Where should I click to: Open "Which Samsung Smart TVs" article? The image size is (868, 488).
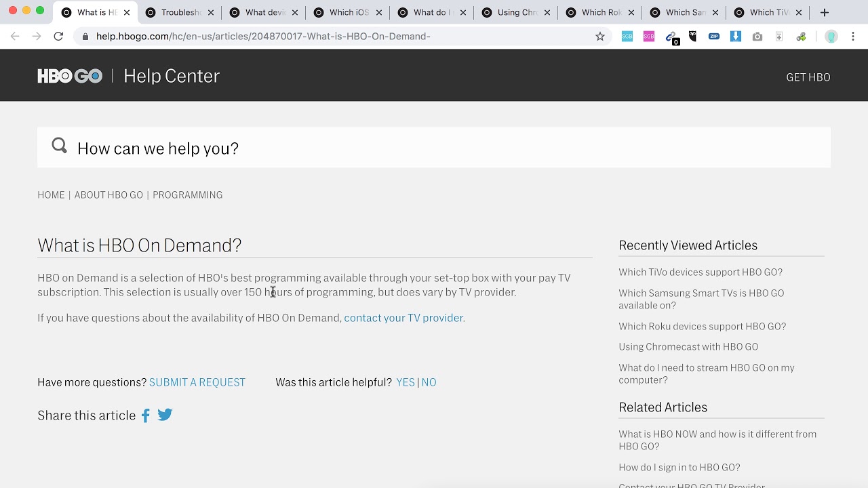pyautogui.click(x=701, y=299)
